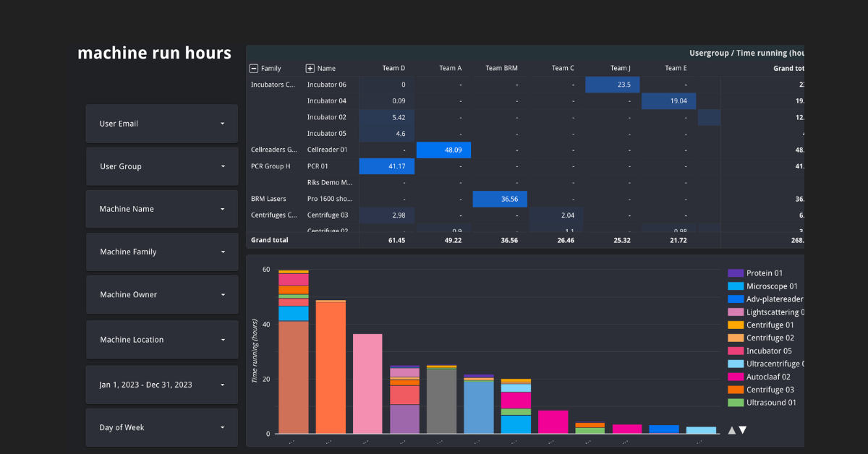Click the tallest stacked bar in chart
The width and height of the screenshot is (868, 454).
[294, 352]
